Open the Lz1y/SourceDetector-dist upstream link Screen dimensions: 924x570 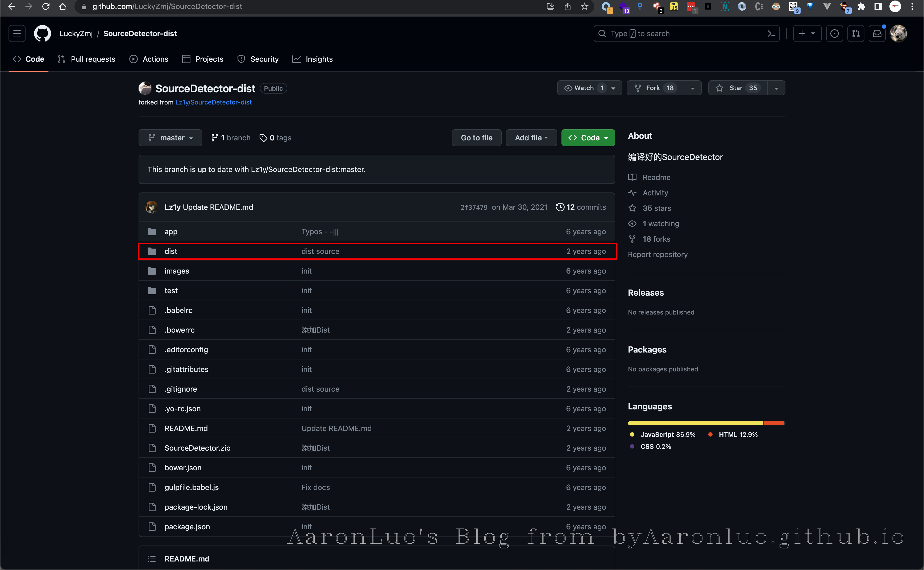tap(213, 102)
